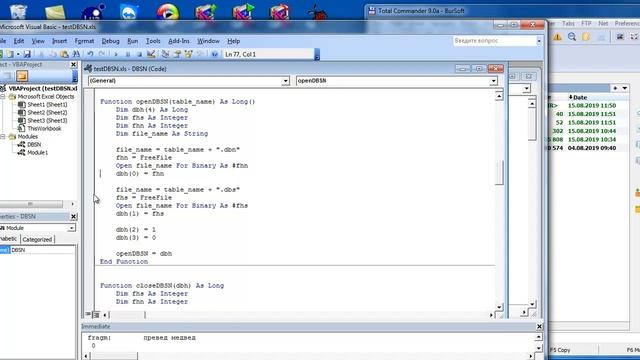This screenshot has width=640, height=360.
Task: Click the Visual Basic Help icon
Action: click(x=214, y=54)
